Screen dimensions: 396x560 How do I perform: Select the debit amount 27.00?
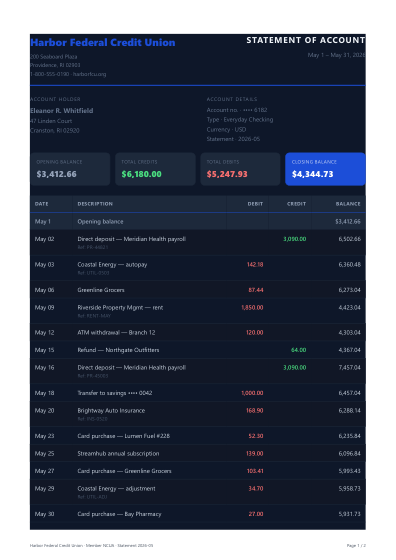(256, 514)
